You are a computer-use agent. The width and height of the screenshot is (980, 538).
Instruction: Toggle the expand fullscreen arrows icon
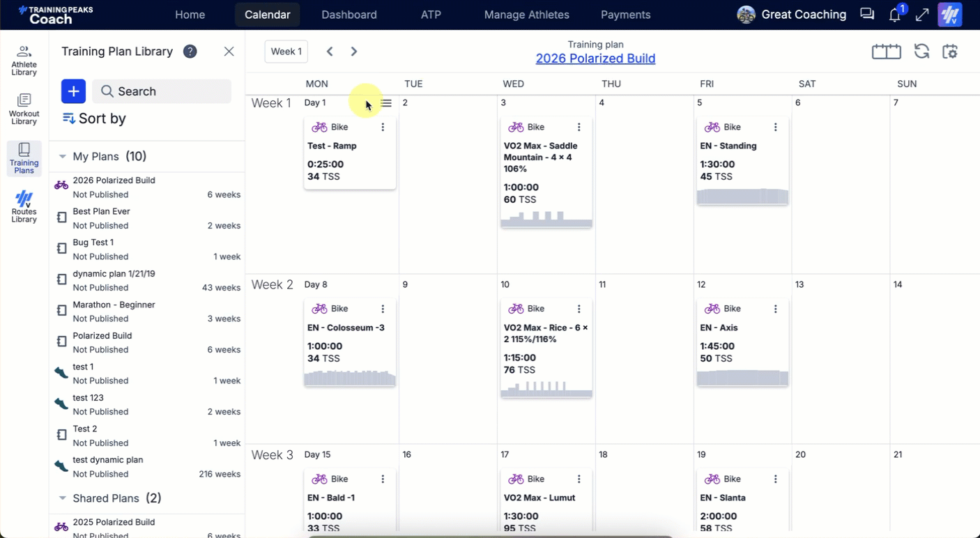pyautogui.click(x=922, y=15)
